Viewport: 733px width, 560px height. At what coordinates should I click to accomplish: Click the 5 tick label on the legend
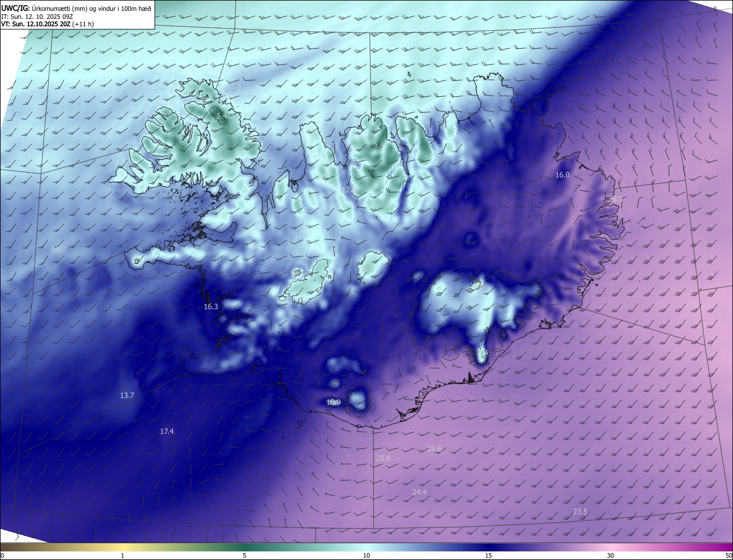pos(245,555)
